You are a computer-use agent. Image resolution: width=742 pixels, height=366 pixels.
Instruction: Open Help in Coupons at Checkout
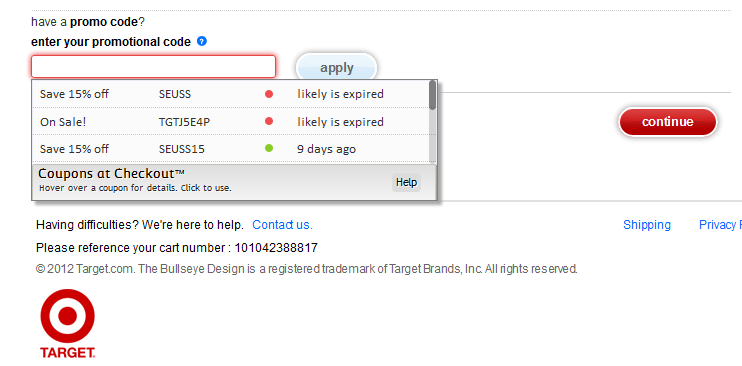point(406,182)
